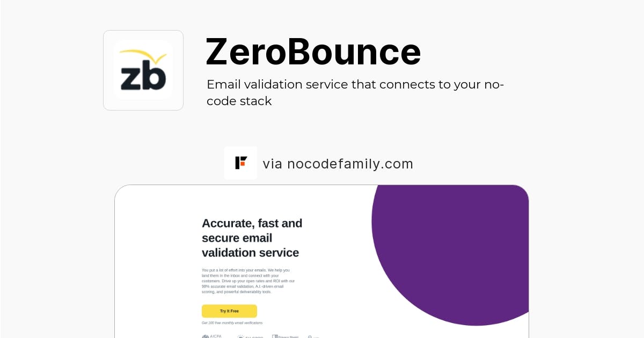Open the nocodefamily F logo icon
Image resolution: width=644 pixels, height=338 pixels.
pyautogui.click(x=240, y=163)
